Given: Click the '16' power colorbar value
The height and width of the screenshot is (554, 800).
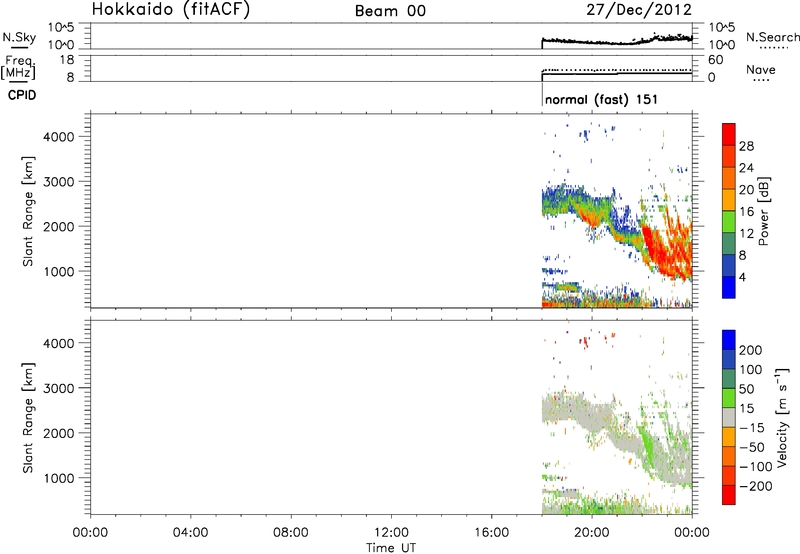Looking at the screenshot, I should pyautogui.click(x=746, y=212).
